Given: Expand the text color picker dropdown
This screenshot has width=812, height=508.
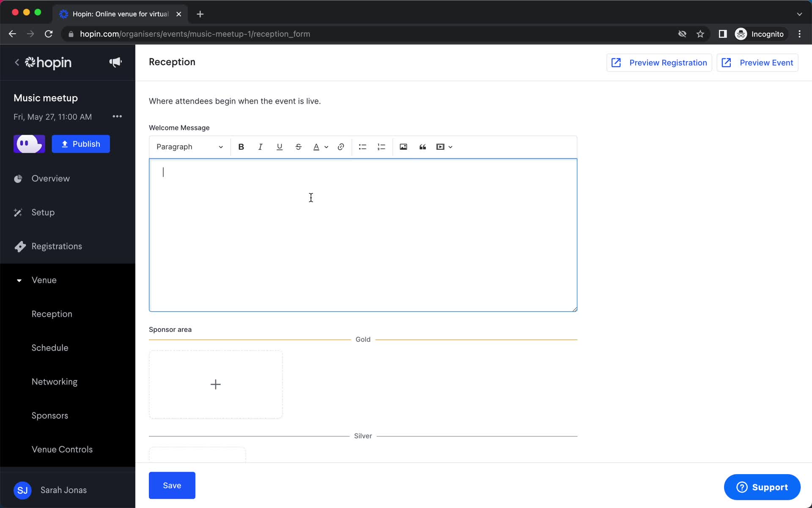Looking at the screenshot, I should [326, 147].
